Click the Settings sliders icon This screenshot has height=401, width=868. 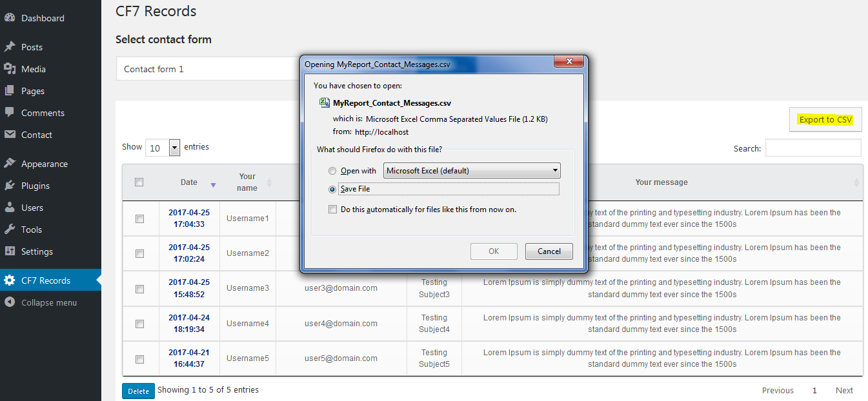(10, 251)
